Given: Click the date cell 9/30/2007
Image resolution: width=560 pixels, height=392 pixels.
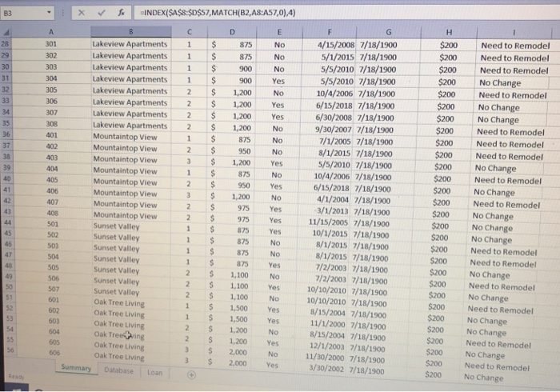Looking at the screenshot, I should point(334,130).
